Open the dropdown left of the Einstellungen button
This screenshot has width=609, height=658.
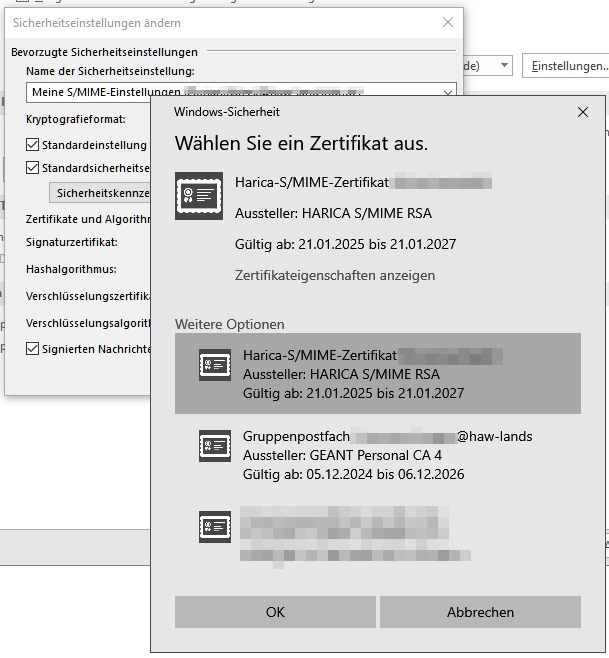pyautogui.click(x=504, y=65)
